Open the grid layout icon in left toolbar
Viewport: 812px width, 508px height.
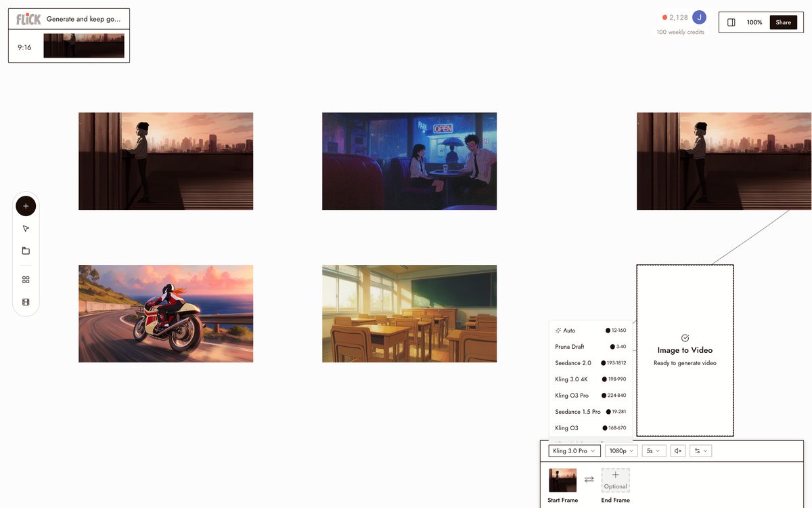point(26,280)
